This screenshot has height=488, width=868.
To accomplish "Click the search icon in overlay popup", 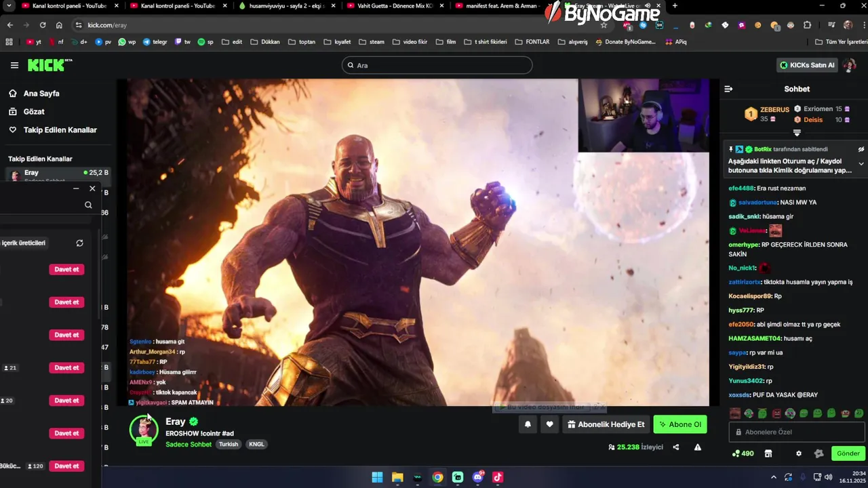I will pos(88,205).
